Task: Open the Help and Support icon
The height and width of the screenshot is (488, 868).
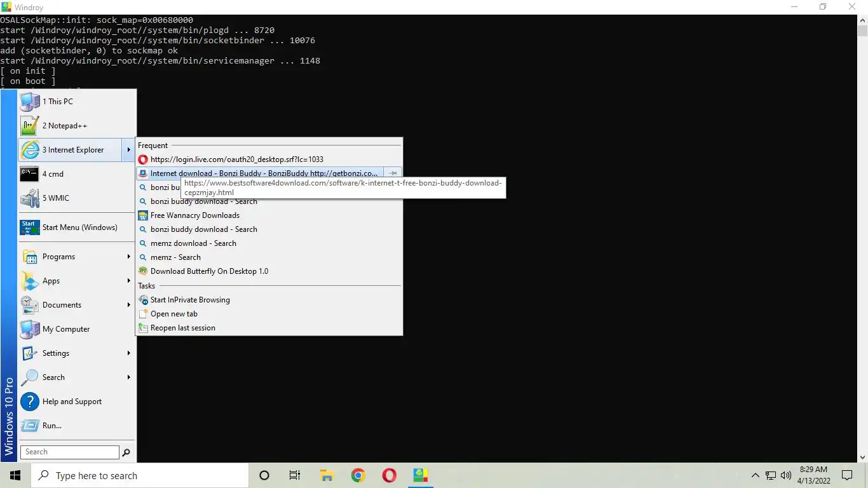Action: (29, 402)
